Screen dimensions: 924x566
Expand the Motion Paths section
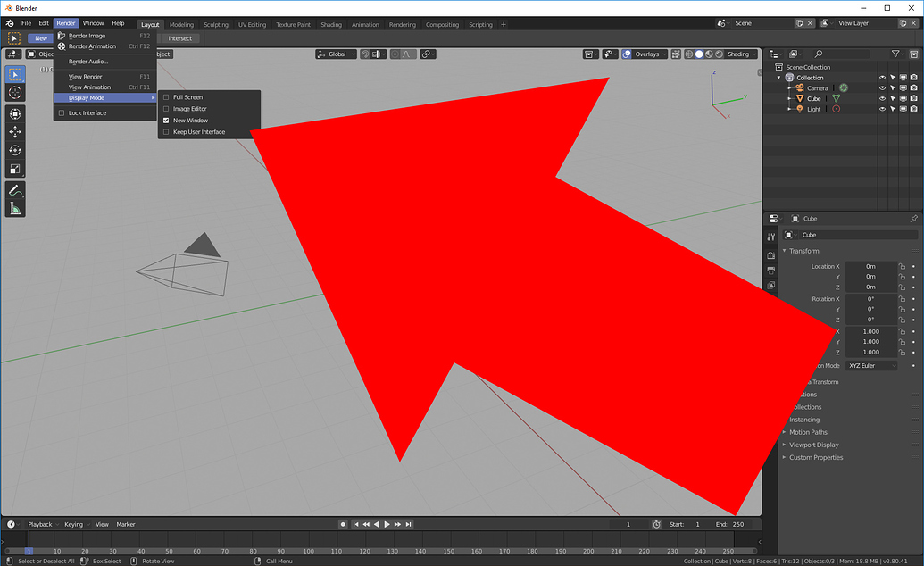(810, 432)
